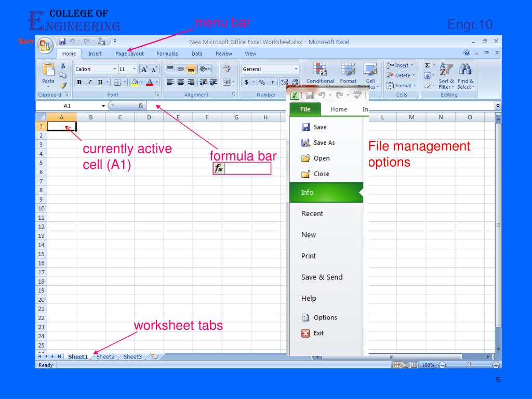Switch to Sheet2 worksheet tab

[x=105, y=356]
